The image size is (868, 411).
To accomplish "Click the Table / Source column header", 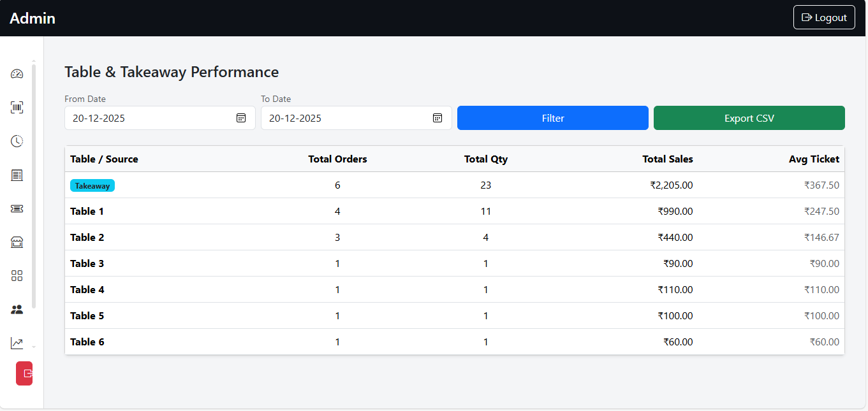I will [104, 159].
